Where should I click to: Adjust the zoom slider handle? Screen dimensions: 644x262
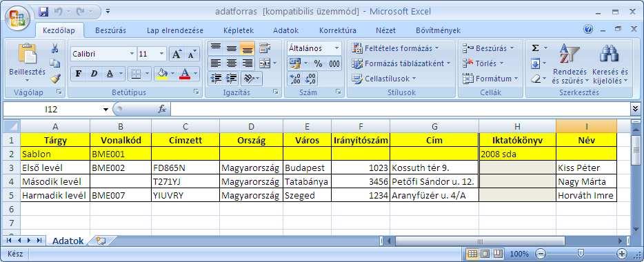click(581, 253)
